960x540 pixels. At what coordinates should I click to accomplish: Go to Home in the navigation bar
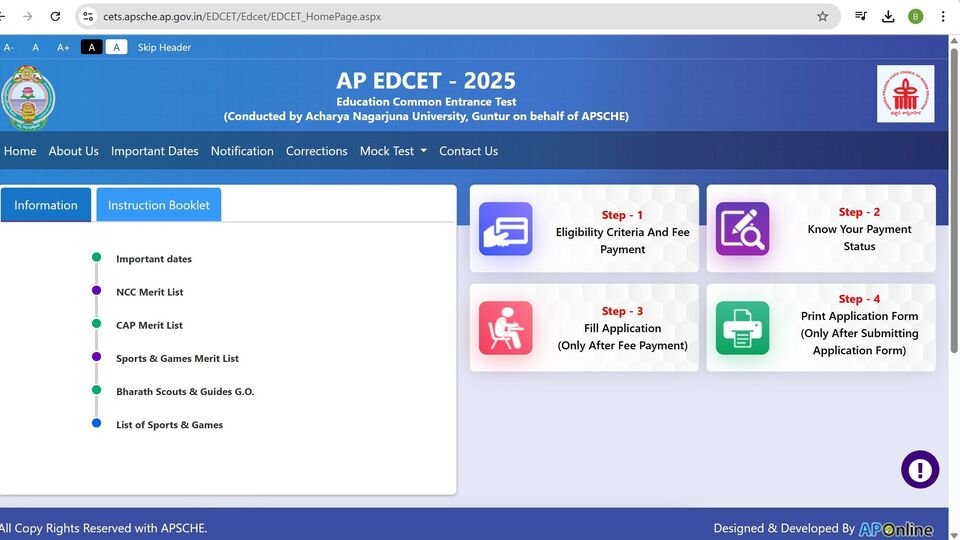coord(20,151)
